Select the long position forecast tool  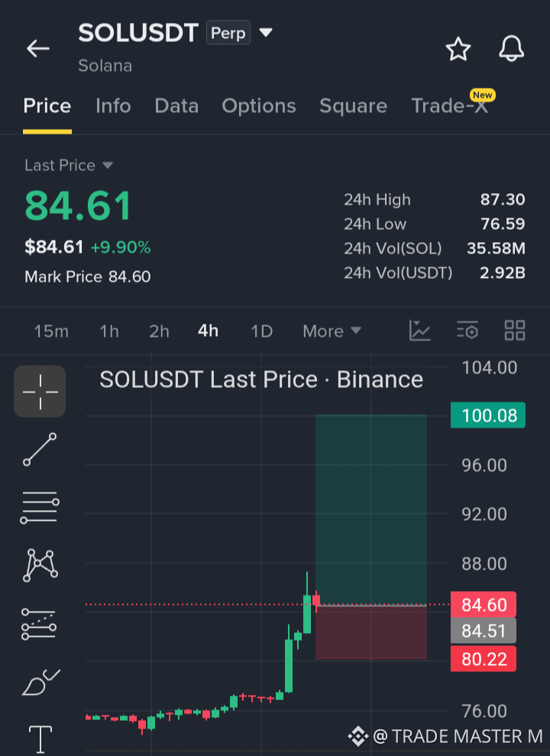click(x=39, y=624)
